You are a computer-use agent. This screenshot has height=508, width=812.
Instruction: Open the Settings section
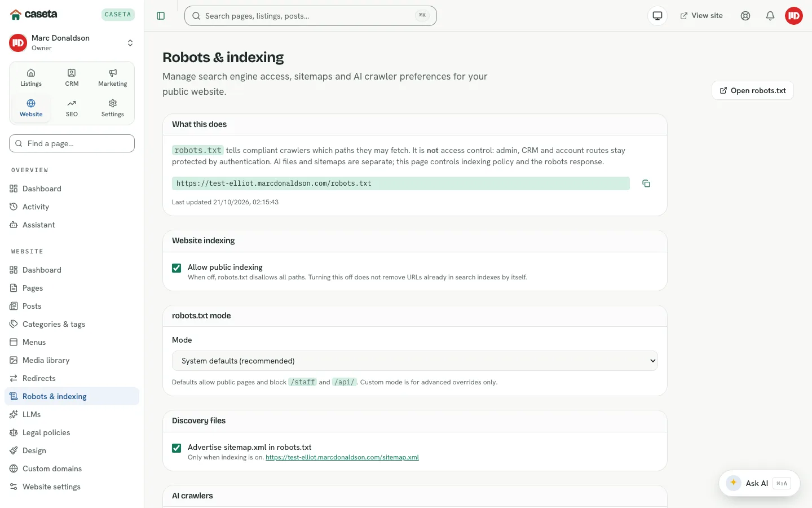coord(113,108)
